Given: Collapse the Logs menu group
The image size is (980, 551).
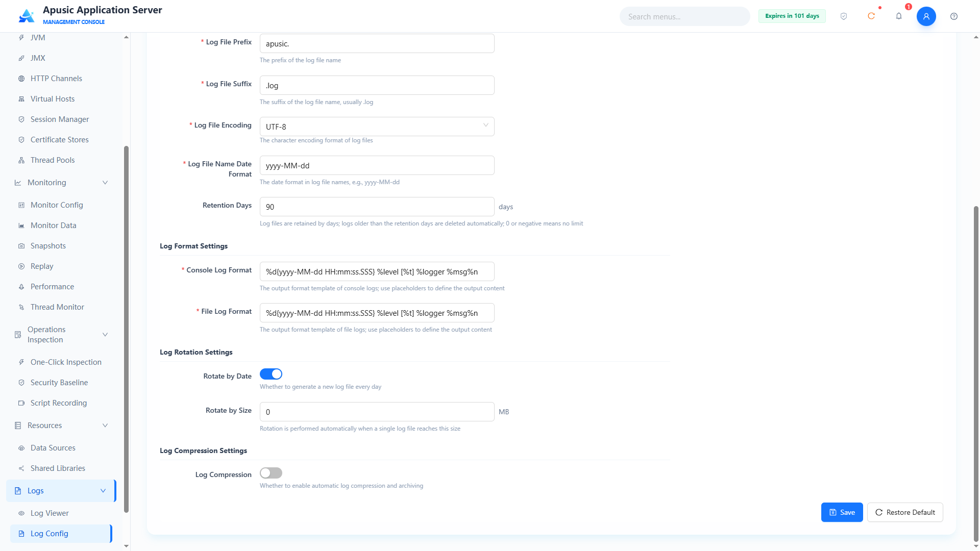Looking at the screenshot, I should (103, 491).
